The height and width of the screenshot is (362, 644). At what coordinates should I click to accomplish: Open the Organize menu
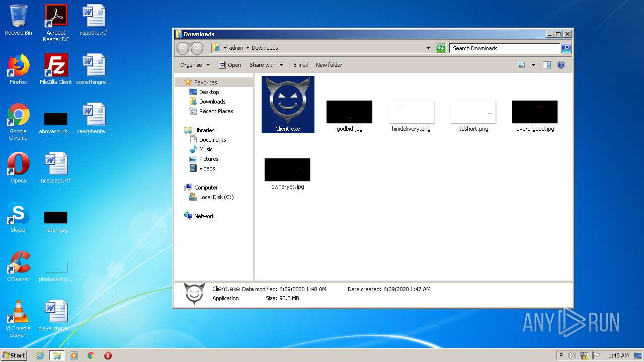[x=195, y=65]
